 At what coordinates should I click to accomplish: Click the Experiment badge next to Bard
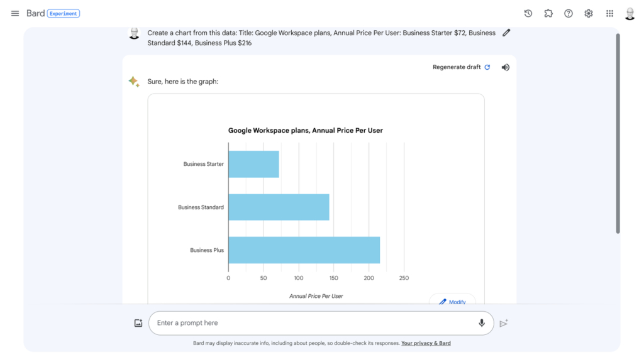[63, 13]
